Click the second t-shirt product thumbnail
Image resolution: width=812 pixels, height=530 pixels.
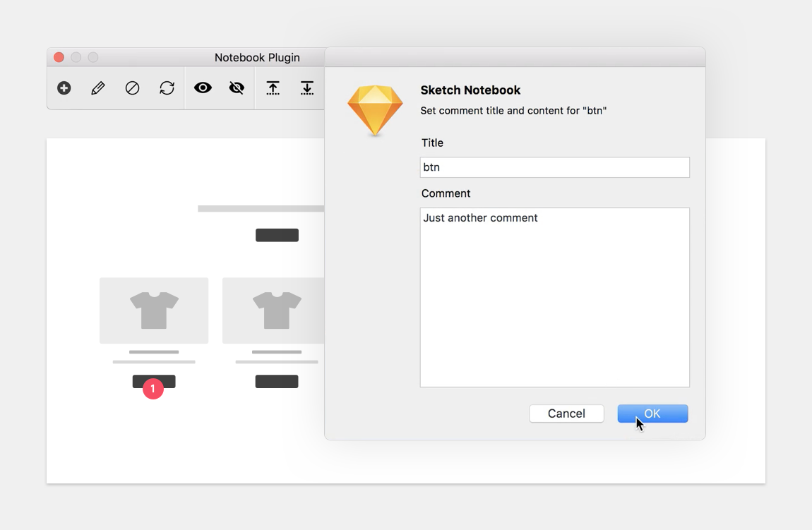[275, 311]
